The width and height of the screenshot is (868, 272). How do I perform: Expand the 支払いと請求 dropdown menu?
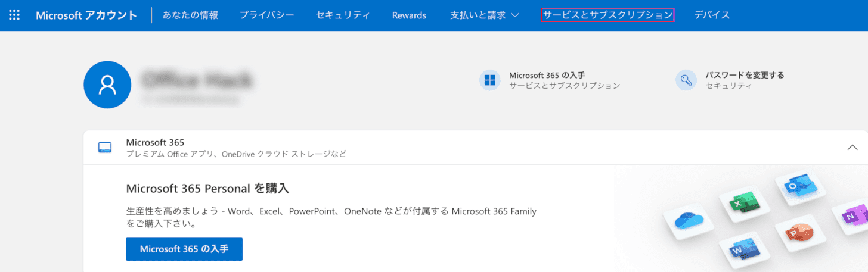(x=484, y=15)
